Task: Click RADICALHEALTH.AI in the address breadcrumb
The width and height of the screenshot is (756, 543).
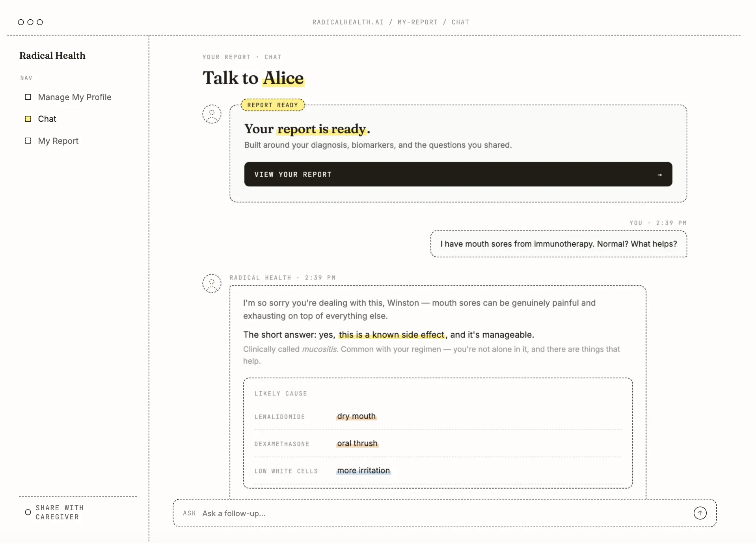Action: pyautogui.click(x=348, y=22)
